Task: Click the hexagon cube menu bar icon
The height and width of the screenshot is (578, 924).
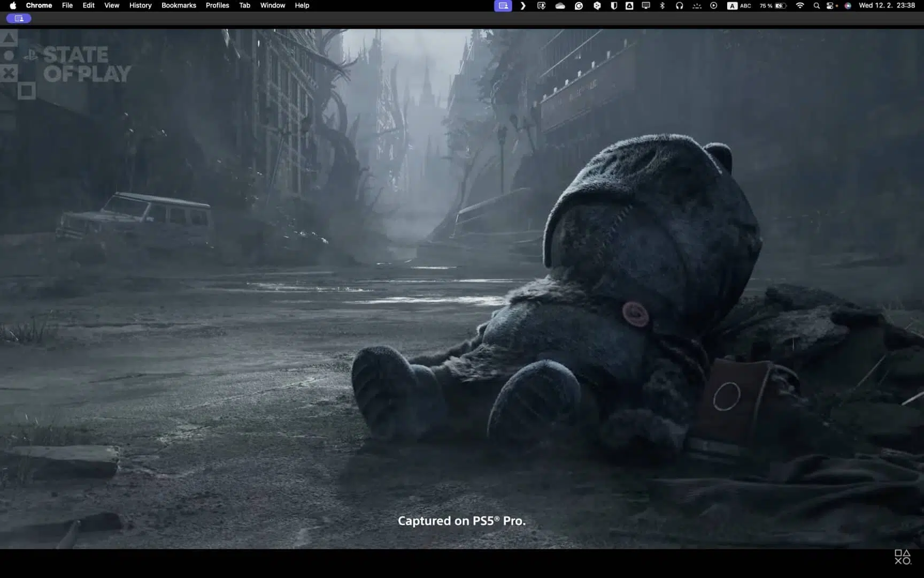Action: tap(597, 5)
